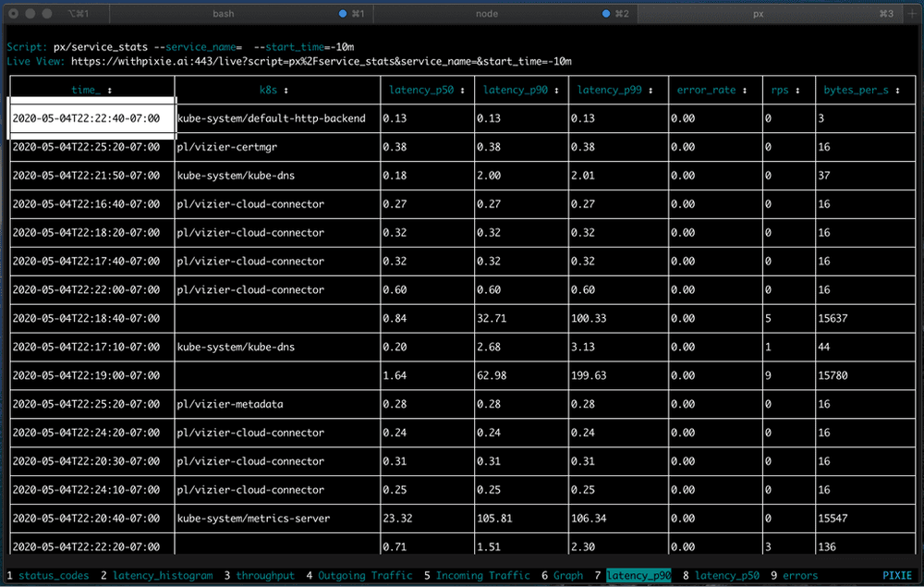Click the 199.63 latency_p99 value

588,375
